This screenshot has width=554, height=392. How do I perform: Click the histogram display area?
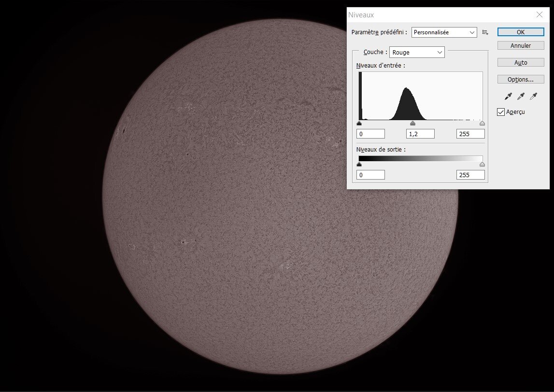[x=420, y=96]
